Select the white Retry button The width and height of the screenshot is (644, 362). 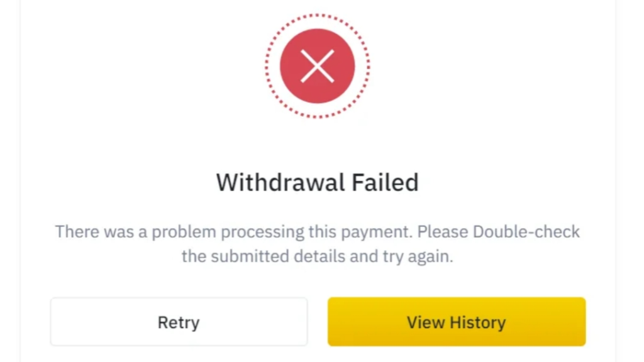click(x=179, y=322)
